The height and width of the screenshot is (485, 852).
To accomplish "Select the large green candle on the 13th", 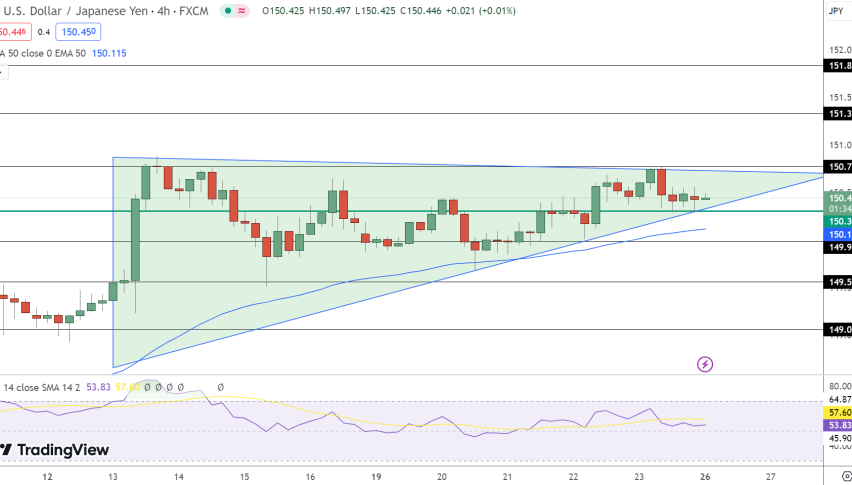I will click(x=135, y=240).
